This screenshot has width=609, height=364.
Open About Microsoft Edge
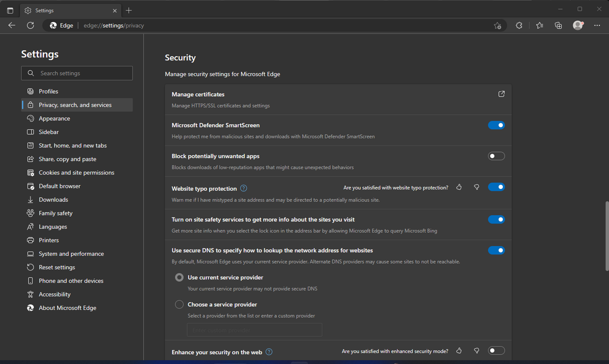tap(77, 308)
